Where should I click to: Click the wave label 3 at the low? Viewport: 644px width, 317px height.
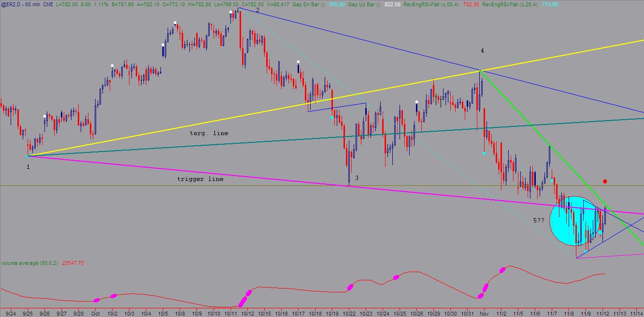pos(357,178)
